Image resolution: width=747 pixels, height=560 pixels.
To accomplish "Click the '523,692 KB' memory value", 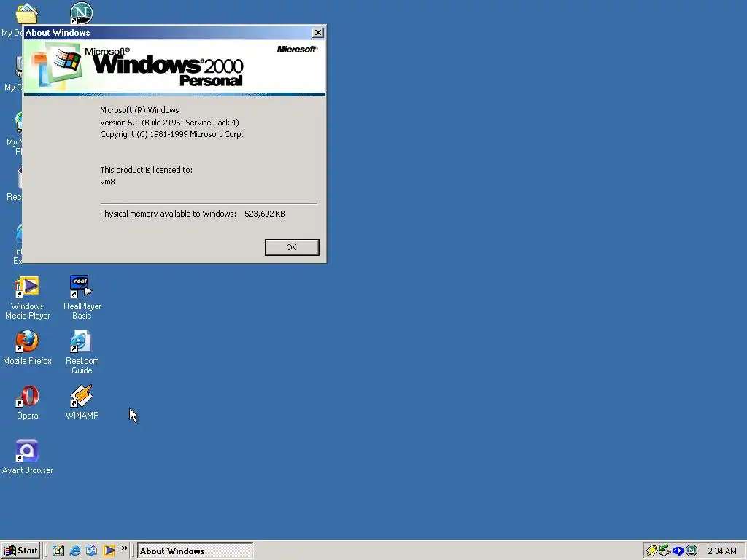I will click(x=264, y=214).
